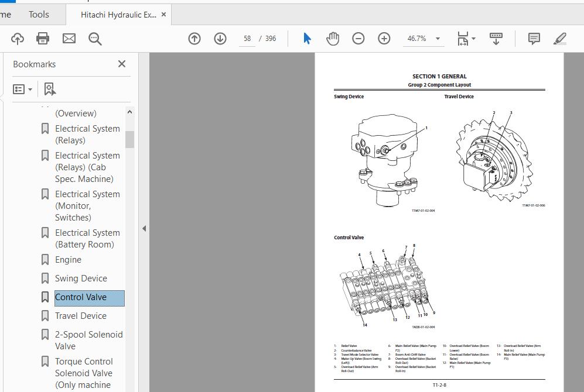Open the Tools tab
Screen dimensions: 584x392
point(39,15)
